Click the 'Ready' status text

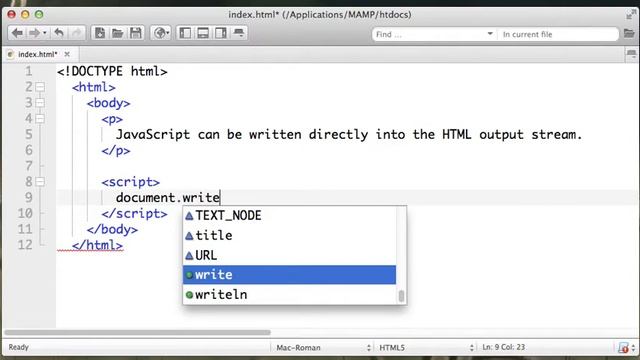coord(18,347)
